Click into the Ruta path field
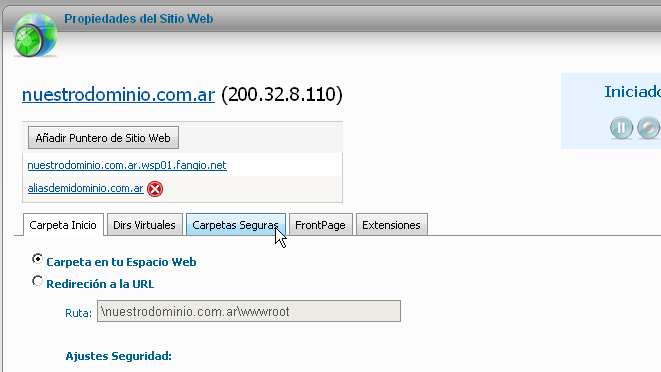 coord(249,311)
